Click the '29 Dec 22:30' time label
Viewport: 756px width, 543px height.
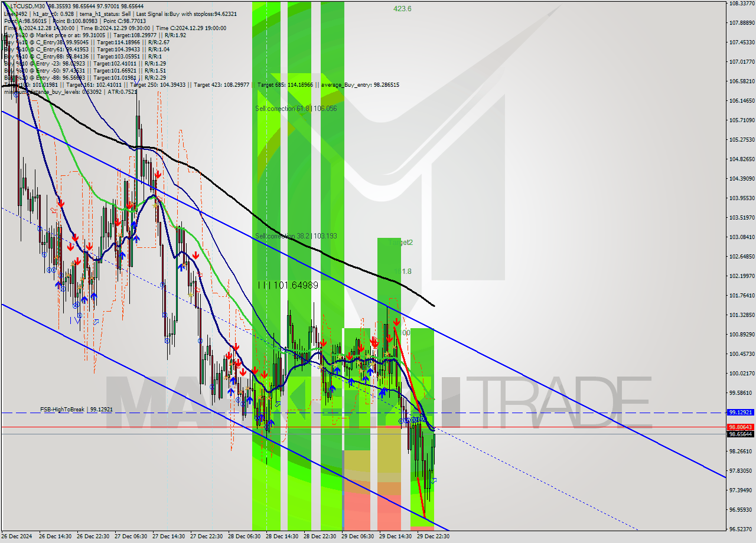click(433, 537)
